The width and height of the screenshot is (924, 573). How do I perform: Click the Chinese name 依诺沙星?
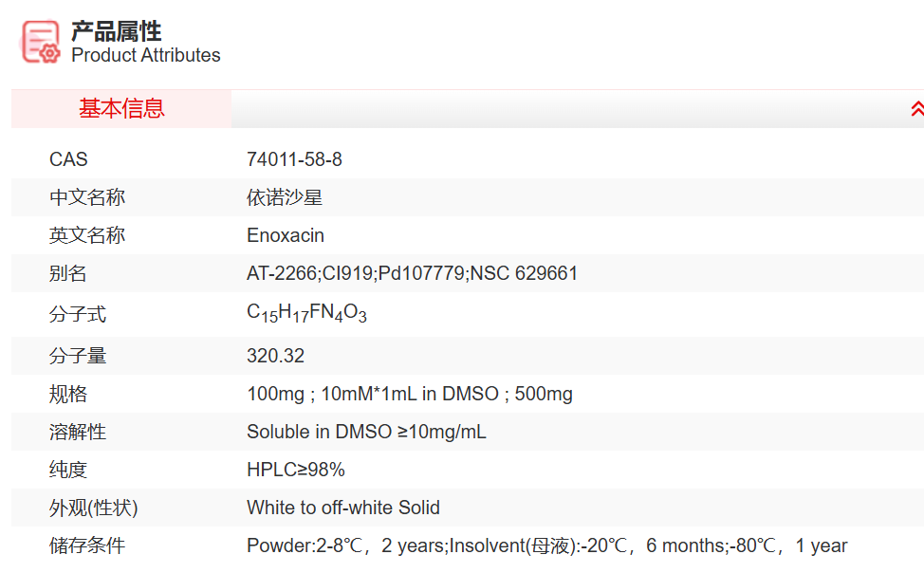point(285,197)
